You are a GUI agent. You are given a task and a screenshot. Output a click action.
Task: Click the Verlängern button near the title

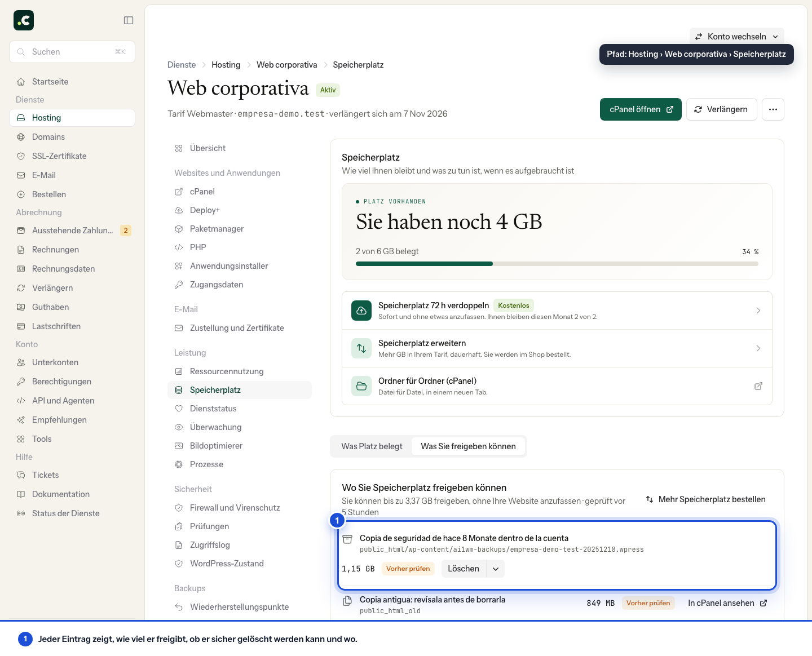click(721, 109)
